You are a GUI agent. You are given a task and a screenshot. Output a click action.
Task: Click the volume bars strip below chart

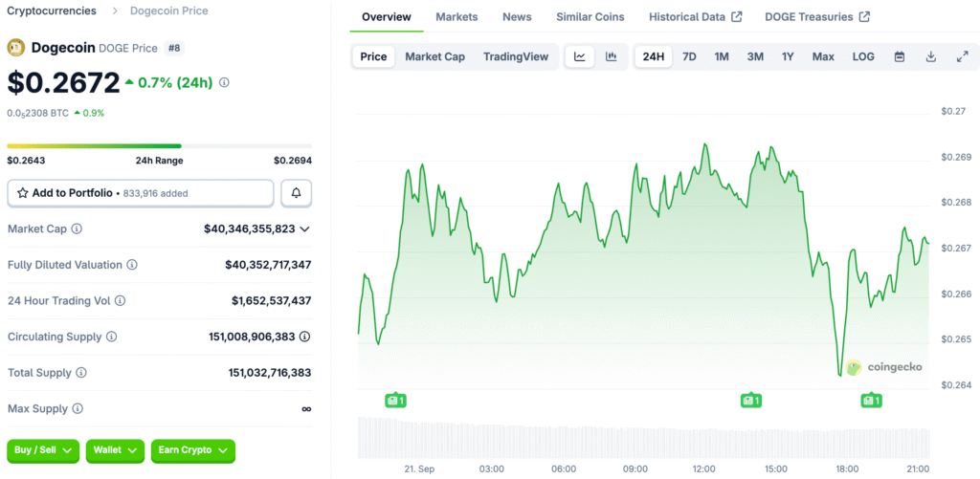[644, 437]
